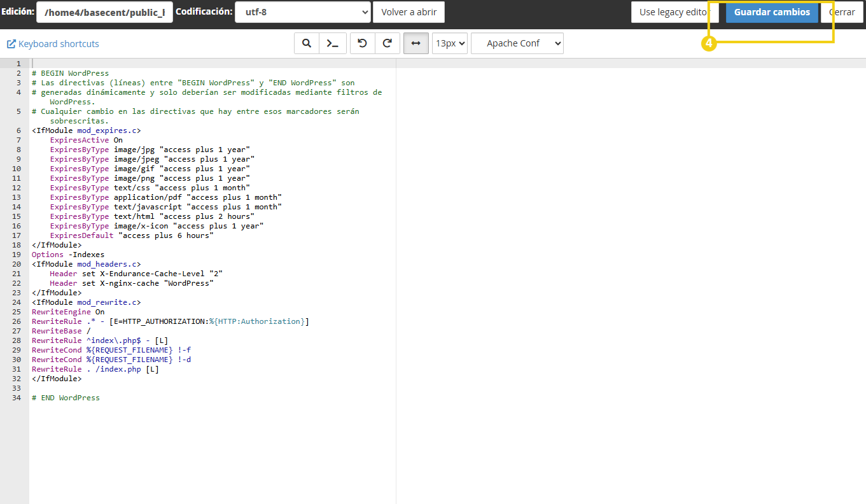
Task: Click the Options -Indexes line
Action: pos(68,255)
